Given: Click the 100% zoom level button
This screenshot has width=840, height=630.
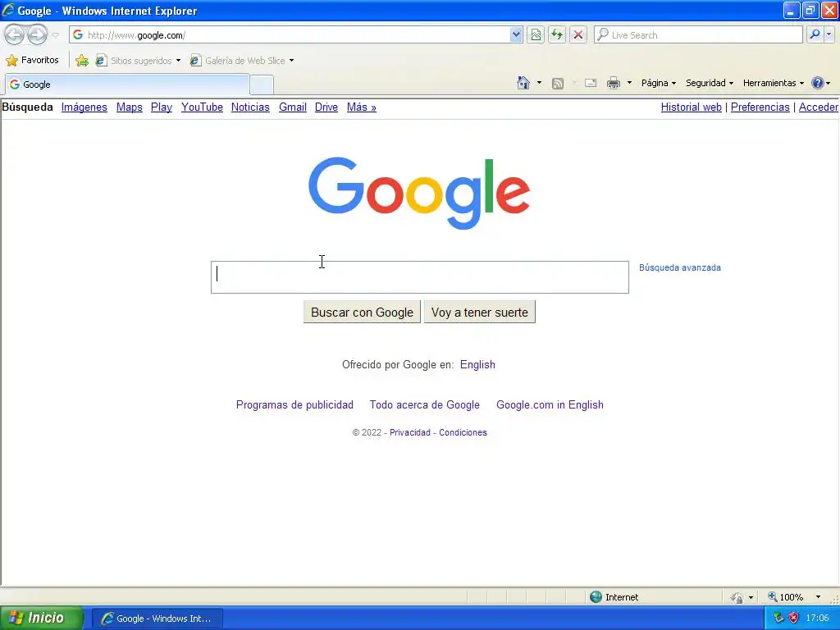Looking at the screenshot, I should tap(785, 597).
